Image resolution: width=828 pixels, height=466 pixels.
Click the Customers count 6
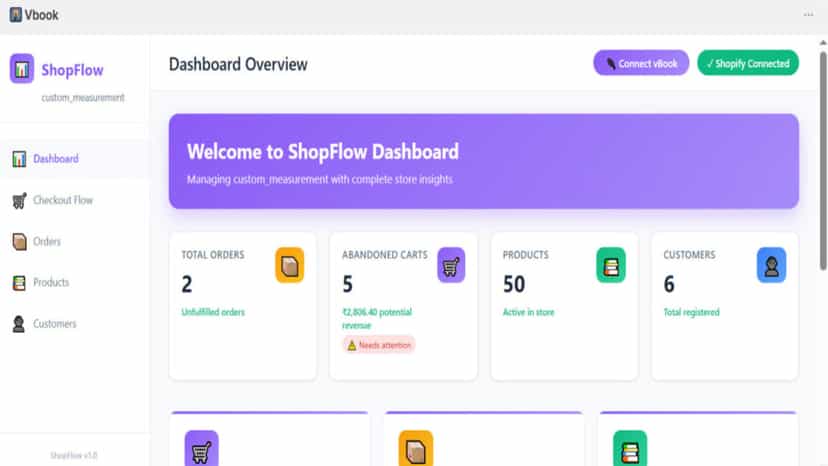(669, 284)
